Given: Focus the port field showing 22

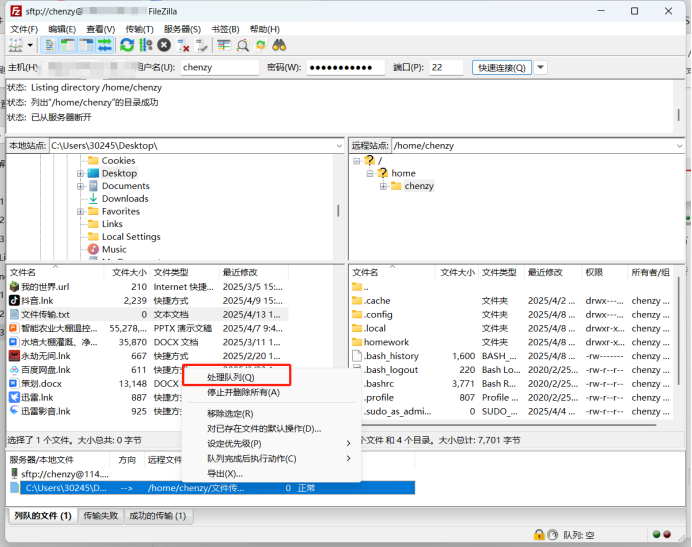Looking at the screenshot, I should click(x=446, y=68).
